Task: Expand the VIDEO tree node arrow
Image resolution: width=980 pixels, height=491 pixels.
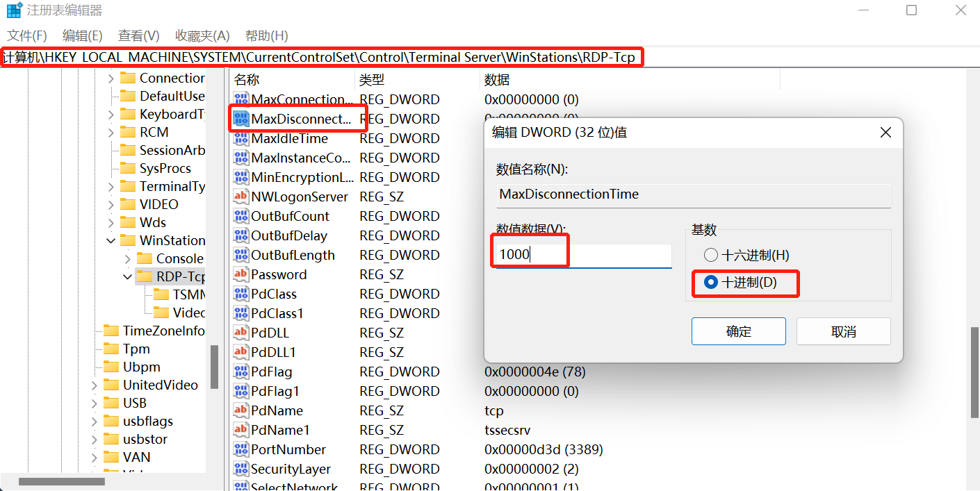Action: pos(111,205)
